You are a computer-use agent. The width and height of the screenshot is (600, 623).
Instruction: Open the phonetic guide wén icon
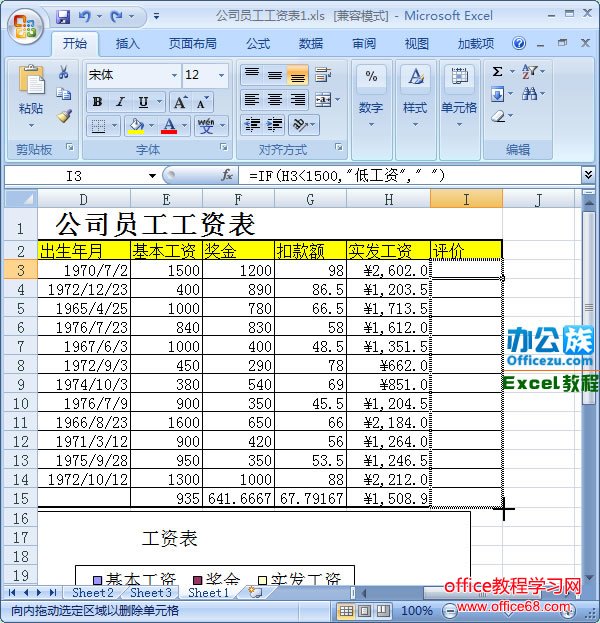(206, 126)
